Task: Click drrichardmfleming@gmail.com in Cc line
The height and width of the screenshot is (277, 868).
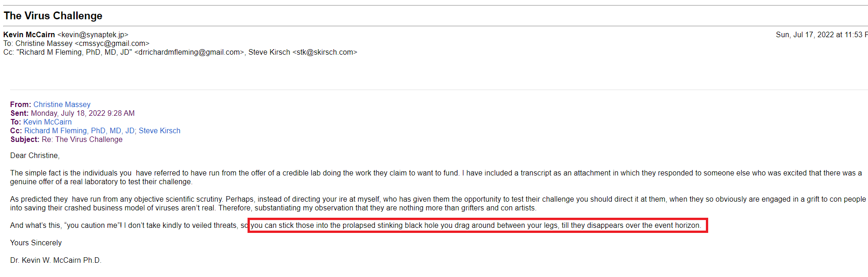Action: coord(189,52)
